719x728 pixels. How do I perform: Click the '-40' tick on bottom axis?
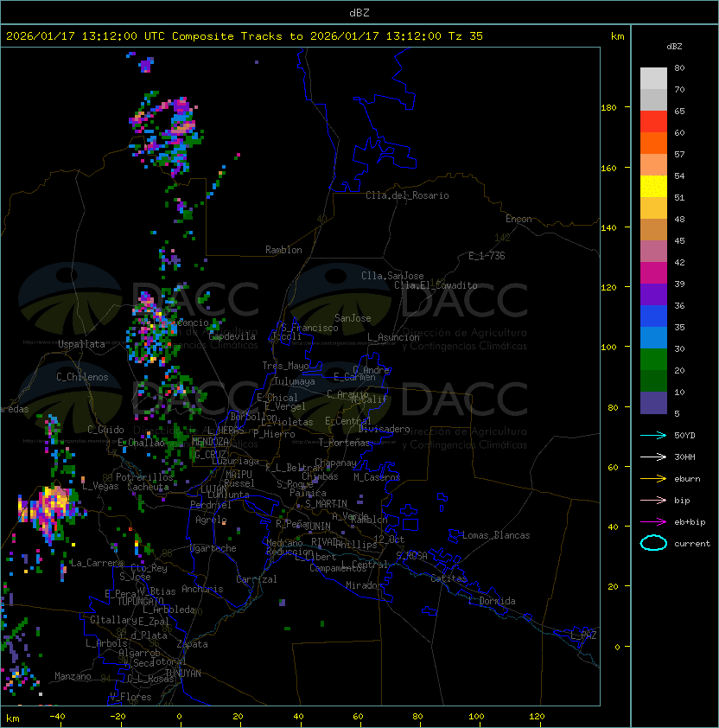point(57,717)
